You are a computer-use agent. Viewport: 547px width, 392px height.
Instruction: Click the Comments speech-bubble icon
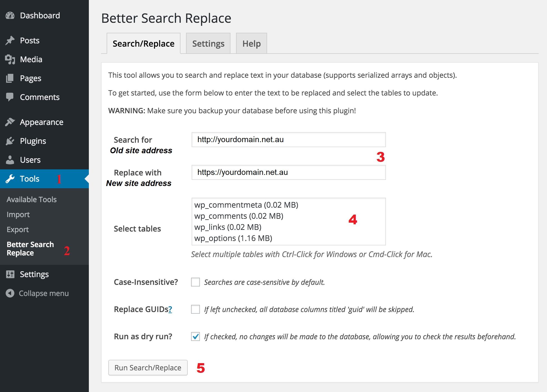(10, 97)
